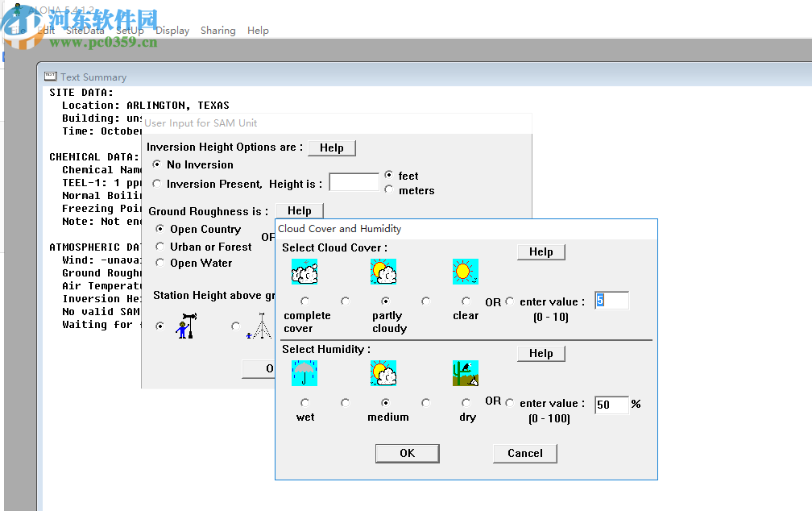812x511 pixels.
Task: Select complete cover radio button
Action: click(305, 301)
